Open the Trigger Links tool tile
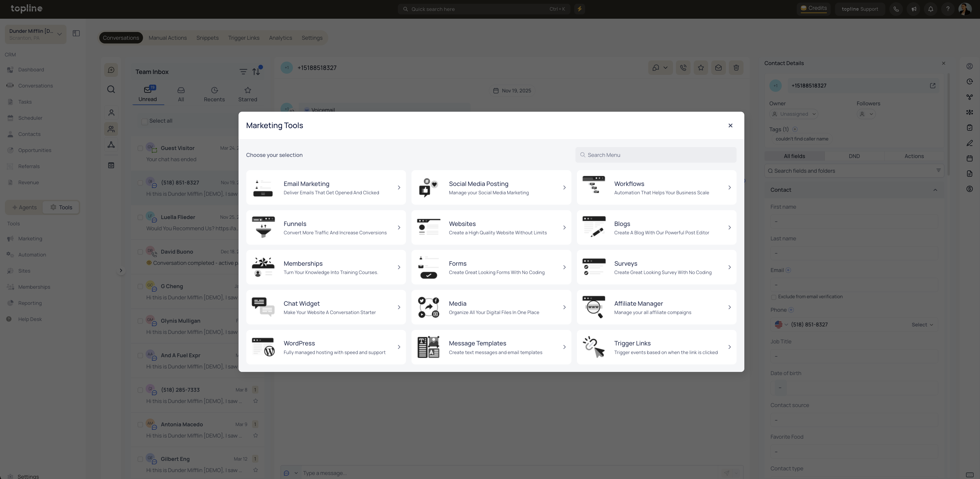 [656, 347]
